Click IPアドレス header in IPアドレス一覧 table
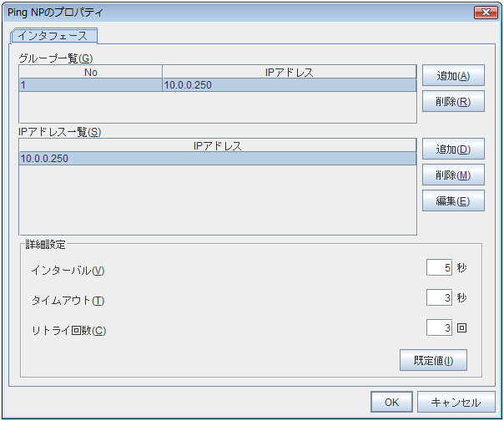Viewport: 504px width, 421px height. 217,145
